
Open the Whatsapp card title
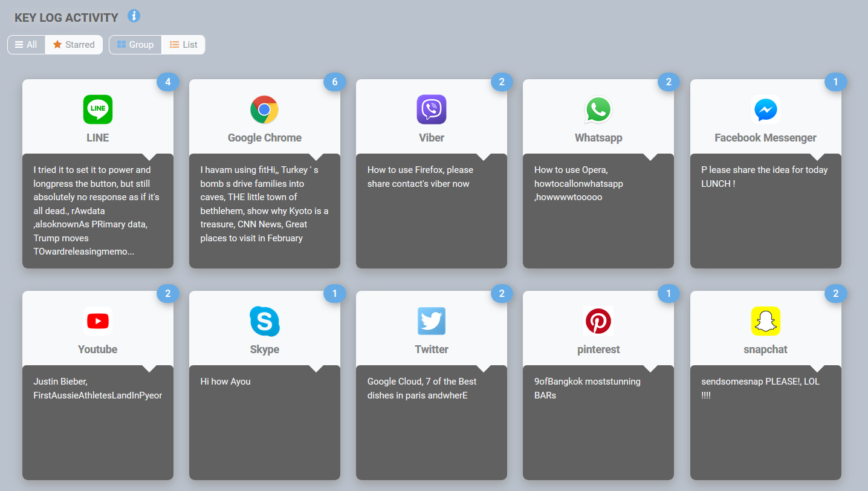click(x=598, y=138)
